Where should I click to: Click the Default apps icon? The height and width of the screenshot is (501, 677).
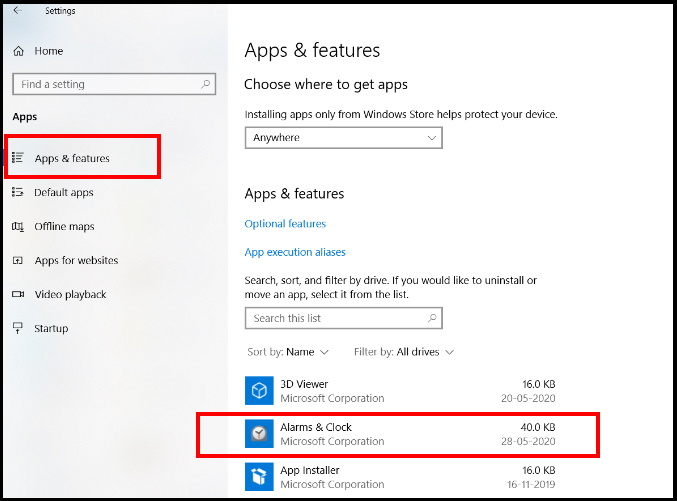click(18, 192)
